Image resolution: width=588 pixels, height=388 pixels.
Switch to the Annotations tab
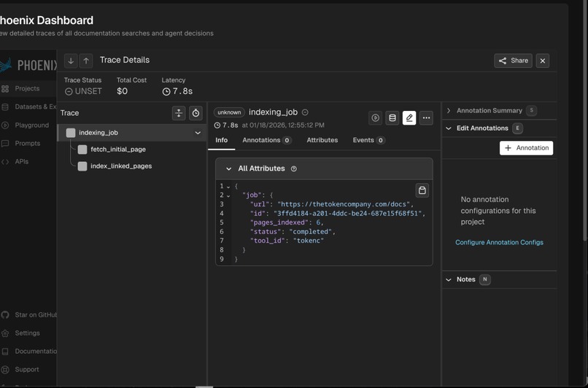click(x=266, y=140)
